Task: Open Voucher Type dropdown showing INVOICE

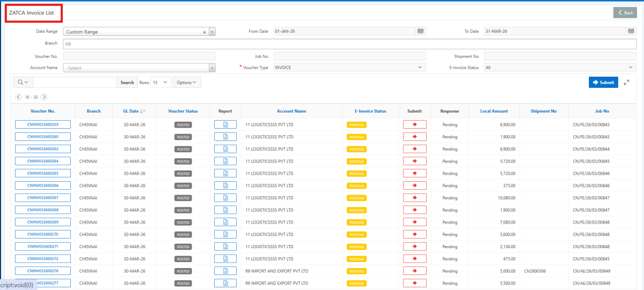Action: (x=349, y=68)
